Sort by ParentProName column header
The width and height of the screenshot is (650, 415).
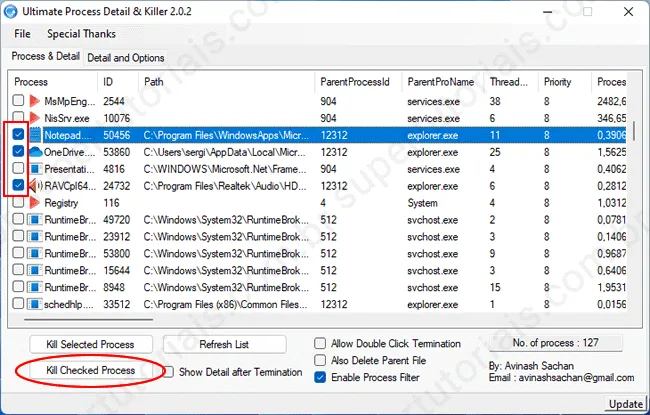[443, 82]
